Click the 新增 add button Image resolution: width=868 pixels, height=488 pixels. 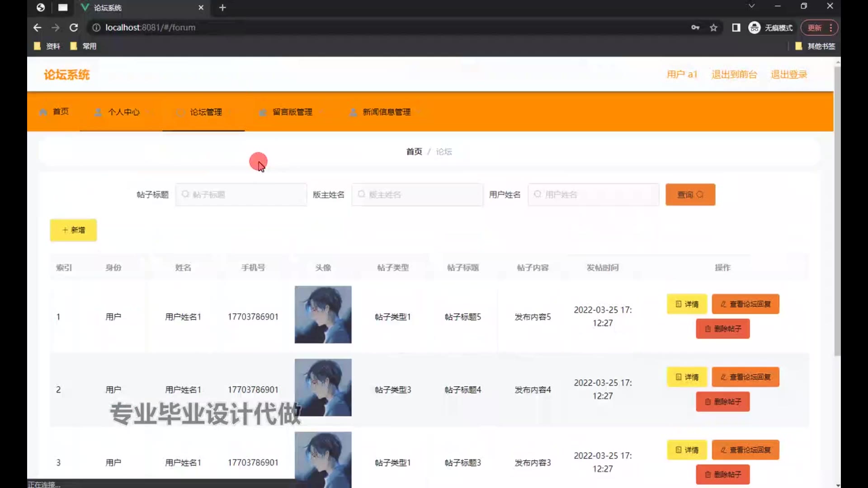[73, 230]
